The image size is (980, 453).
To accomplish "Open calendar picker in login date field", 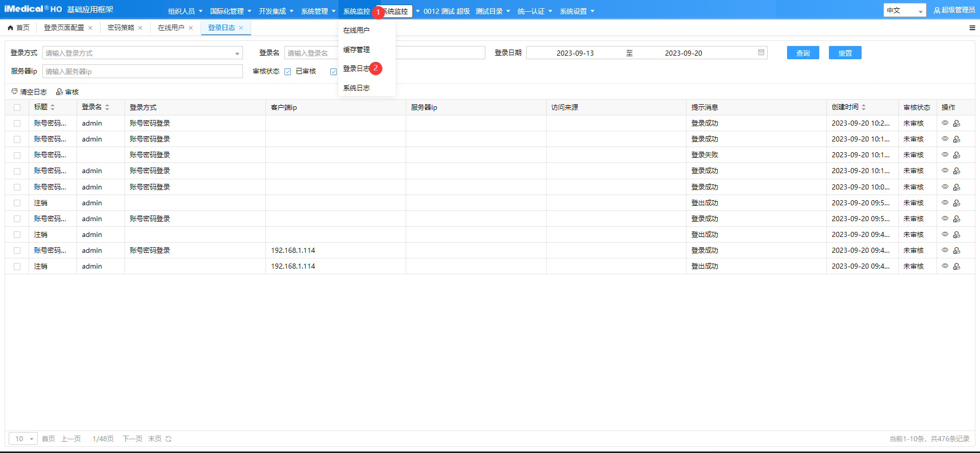I will [761, 53].
